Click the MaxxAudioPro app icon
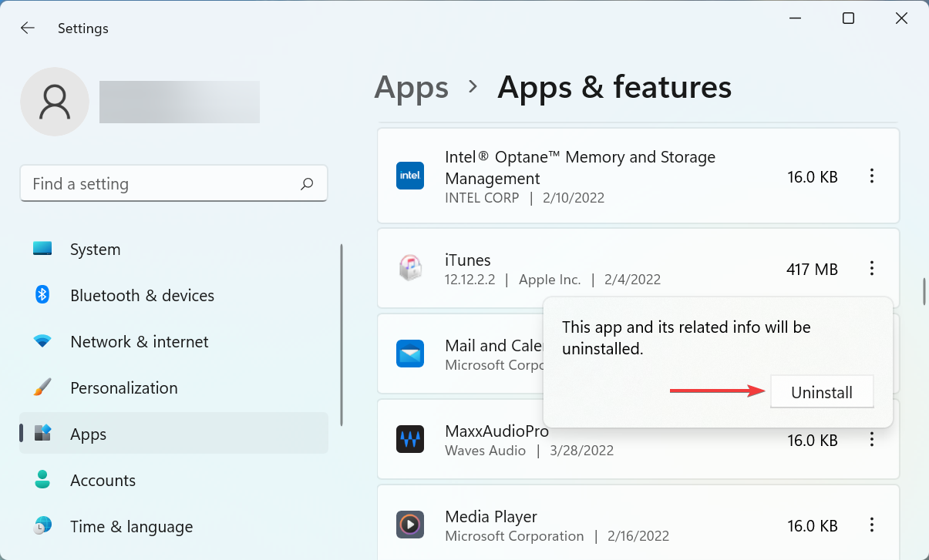The width and height of the screenshot is (929, 560). [410, 439]
